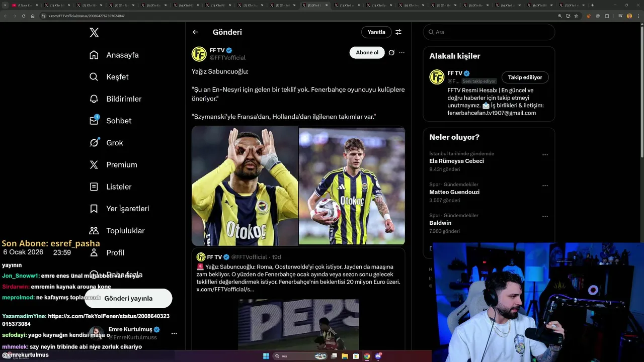The image size is (644, 362).
Task: Open Anasayfa from the sidebar
Action: 114,55
